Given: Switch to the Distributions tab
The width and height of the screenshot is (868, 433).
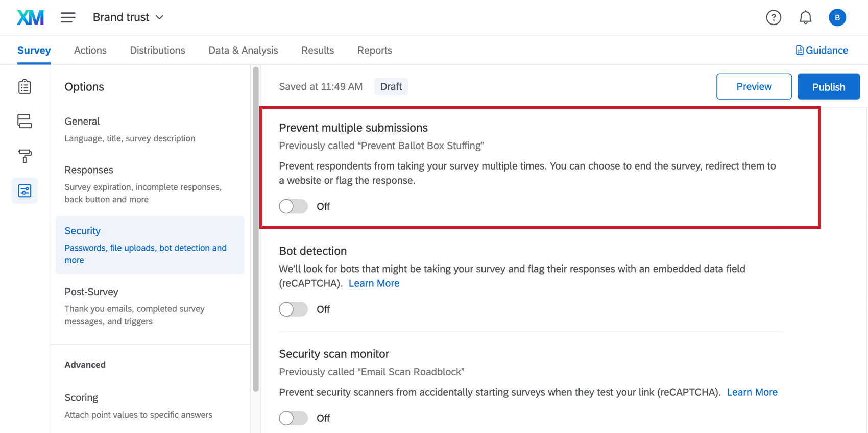Looking at the screenshot, I should [157, 50].
